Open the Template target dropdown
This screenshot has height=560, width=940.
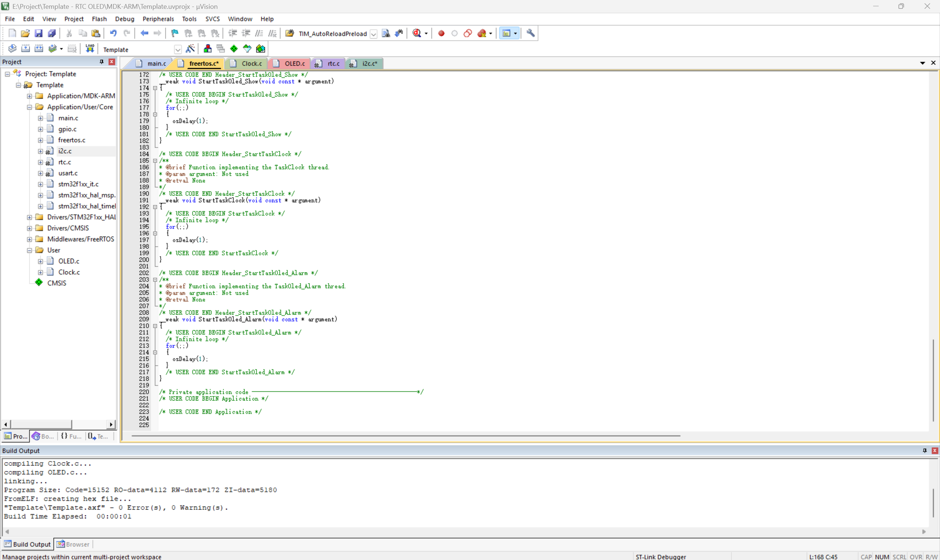point(177,50)
